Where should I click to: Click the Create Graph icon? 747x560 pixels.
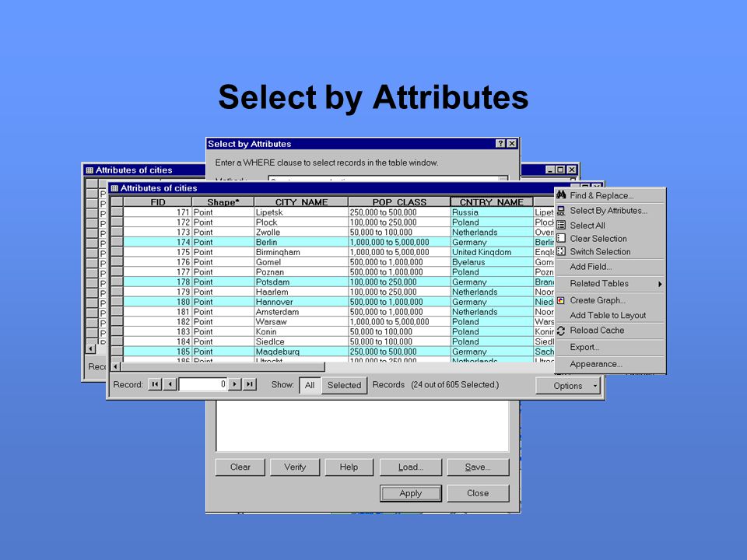click(561, 300)
